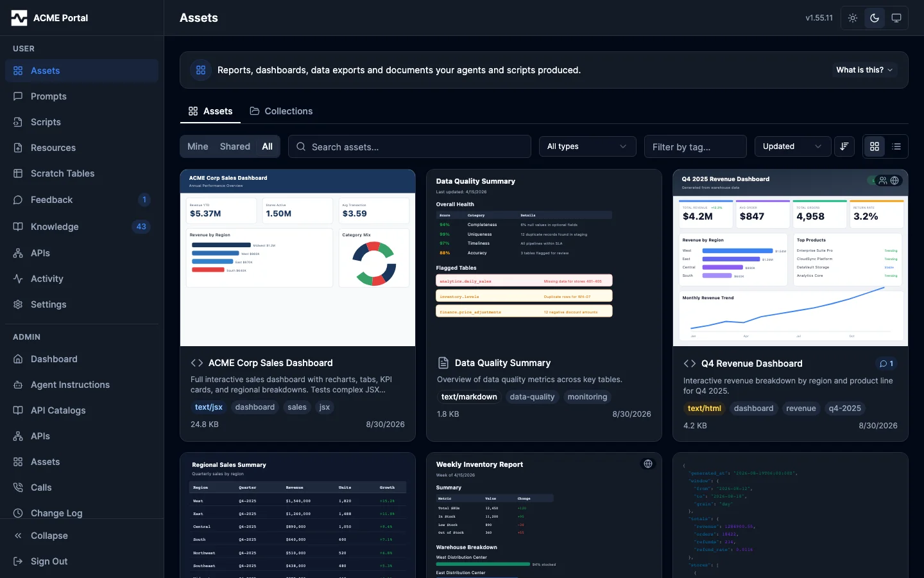Image resolution: width=924 pixels, height=578 pixels.
Task: Switch to light theme with the sun button
Action: [853, 18]
